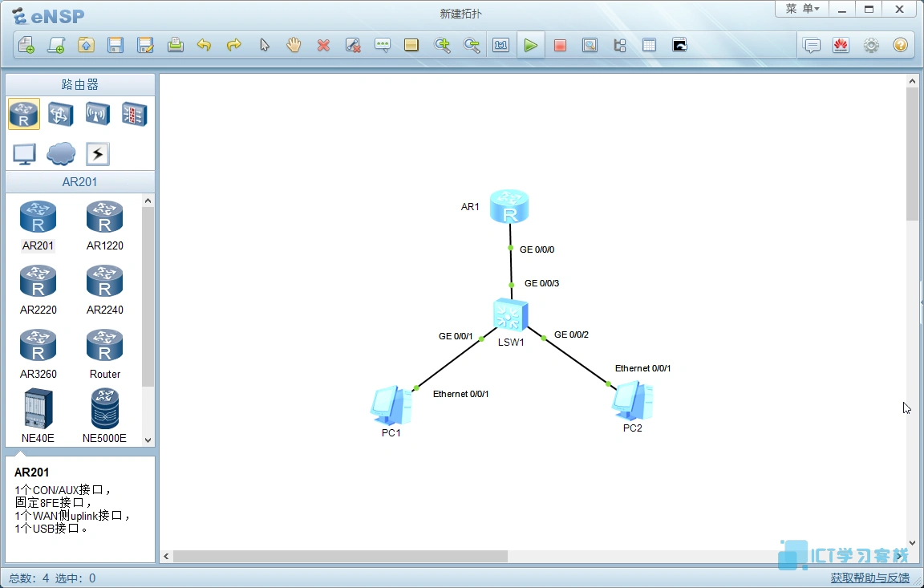Minimize the eNSP window
This screenshot has height=588, width=924.
point(842,9)
